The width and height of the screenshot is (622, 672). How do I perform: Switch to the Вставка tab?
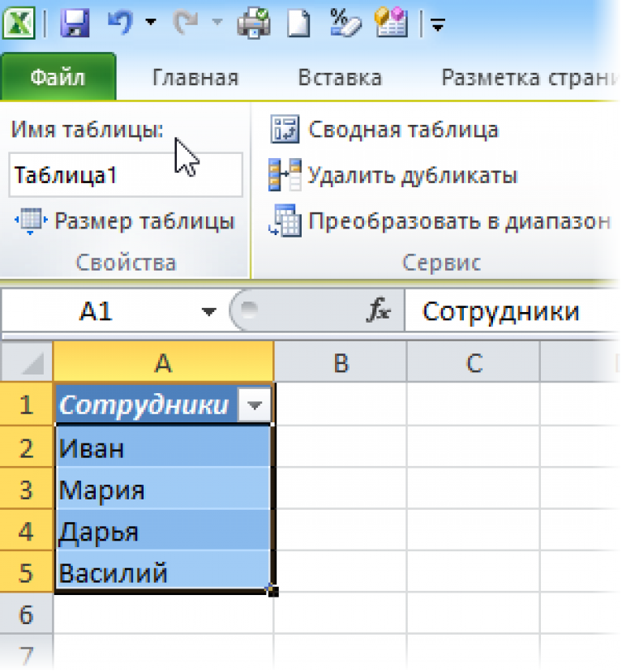point(340,78)
